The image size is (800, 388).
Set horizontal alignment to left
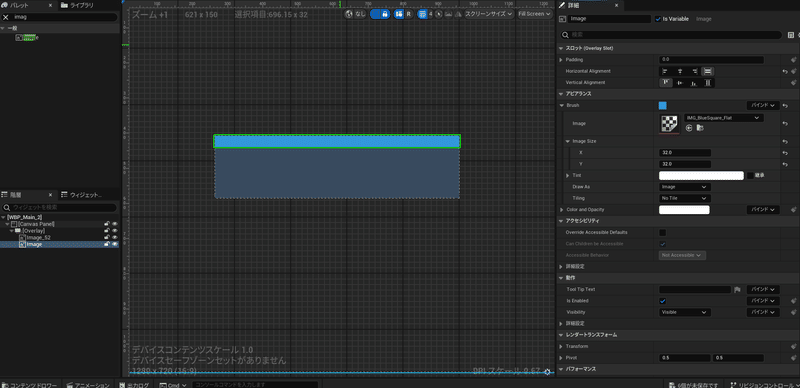665,71
